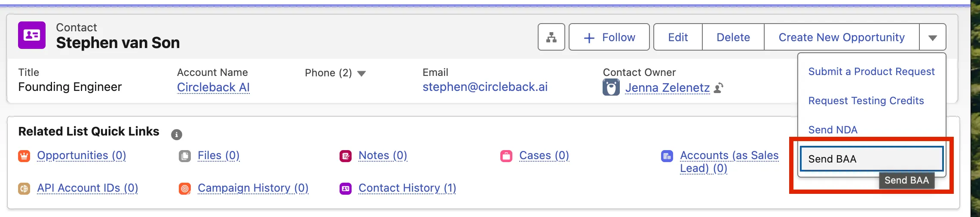Choose Submit a Product Request
The width and height of the screenshot is (980, 217).
coord(871,72)
